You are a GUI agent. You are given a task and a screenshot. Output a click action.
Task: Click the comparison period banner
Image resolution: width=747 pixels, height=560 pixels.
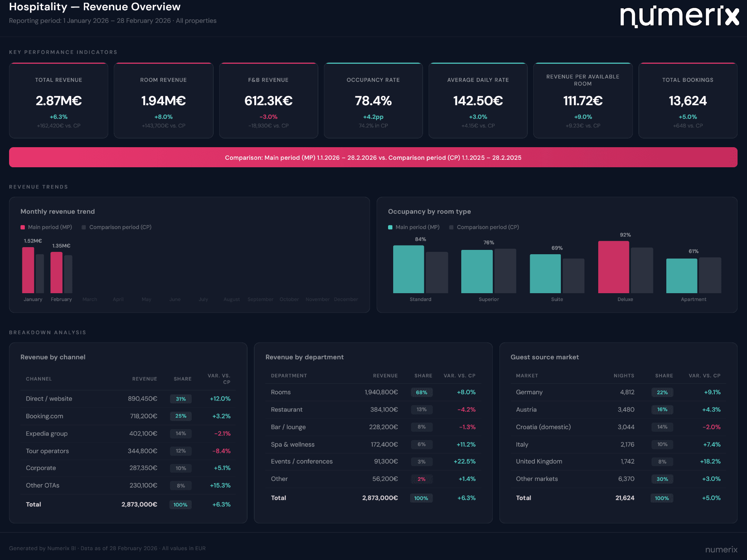[373, 157]
